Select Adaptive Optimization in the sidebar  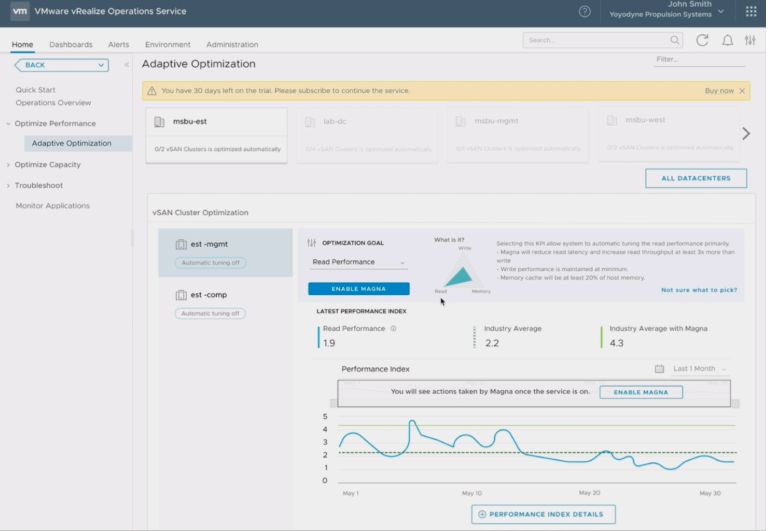(78, 144)
